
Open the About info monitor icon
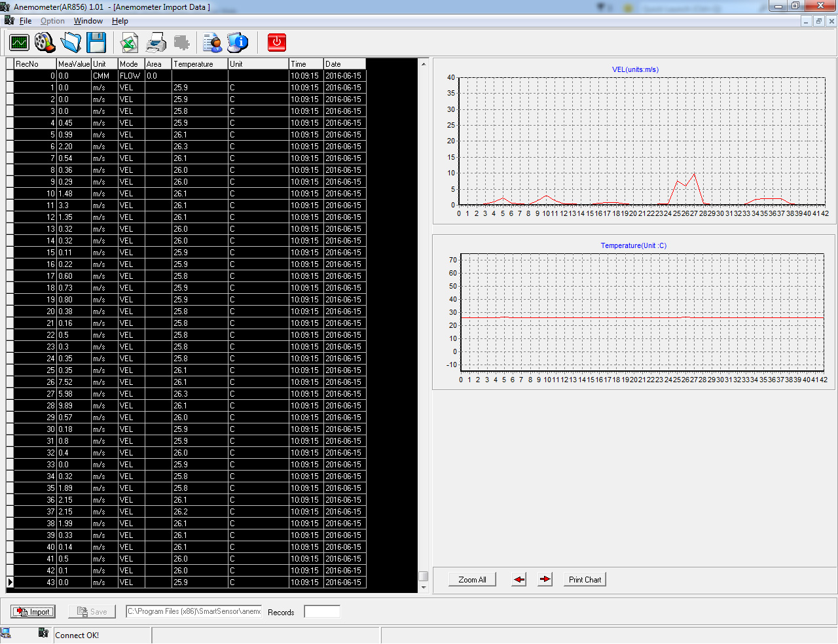[238, 43]
